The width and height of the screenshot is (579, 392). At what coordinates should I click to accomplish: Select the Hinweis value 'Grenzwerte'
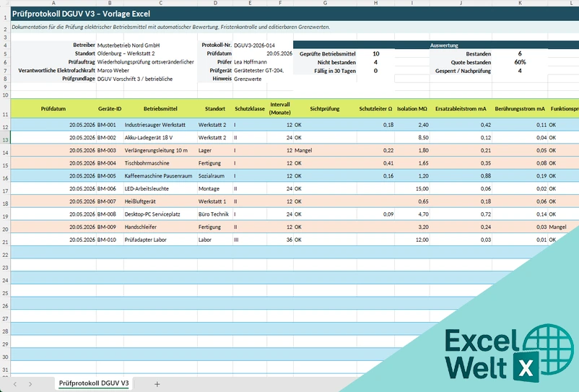click(248, 79)
